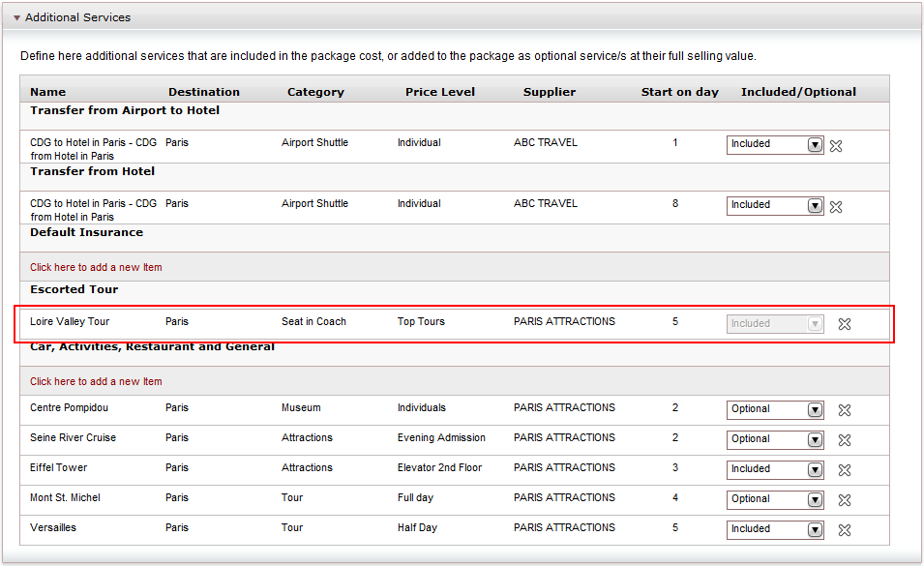Click the Start on day column header
This screenshot has width=924, height=566.
[679, 92]
